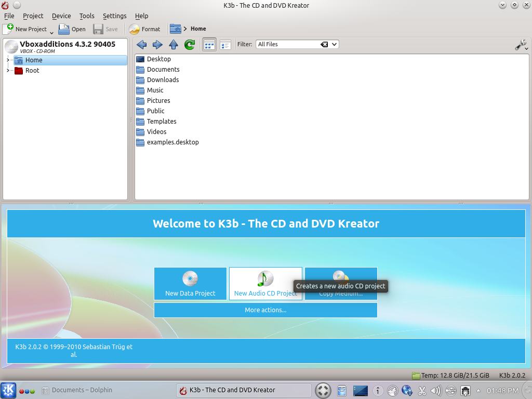The width and height of the screenshot is (532, 399).
Task: Select the Documents folder
Action: pyautogui.click(x=158, y=70)
